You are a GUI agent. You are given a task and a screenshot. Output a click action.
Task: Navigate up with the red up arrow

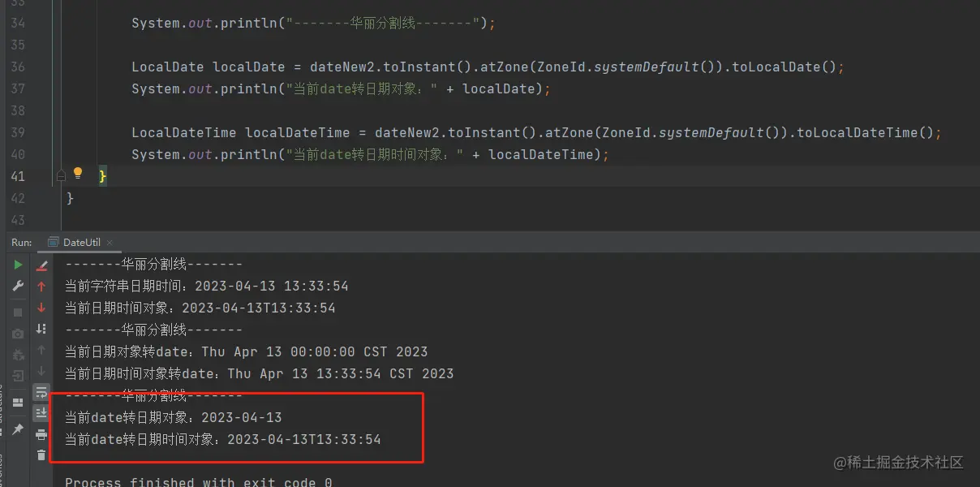41,286
